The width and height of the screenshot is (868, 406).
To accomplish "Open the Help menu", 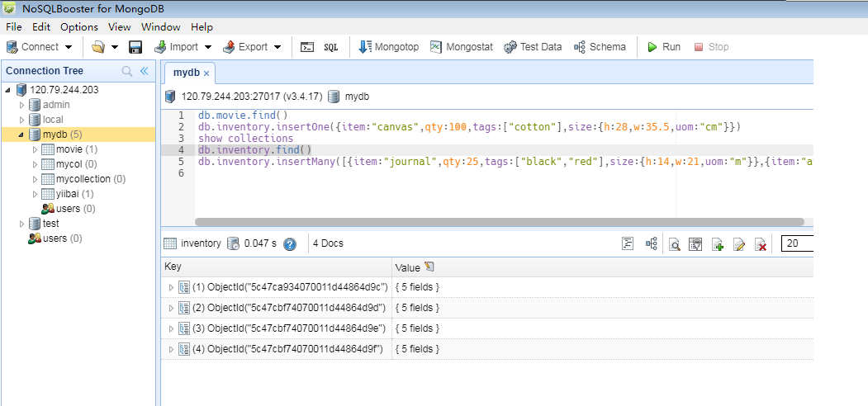I will click(x=202, y=27).
